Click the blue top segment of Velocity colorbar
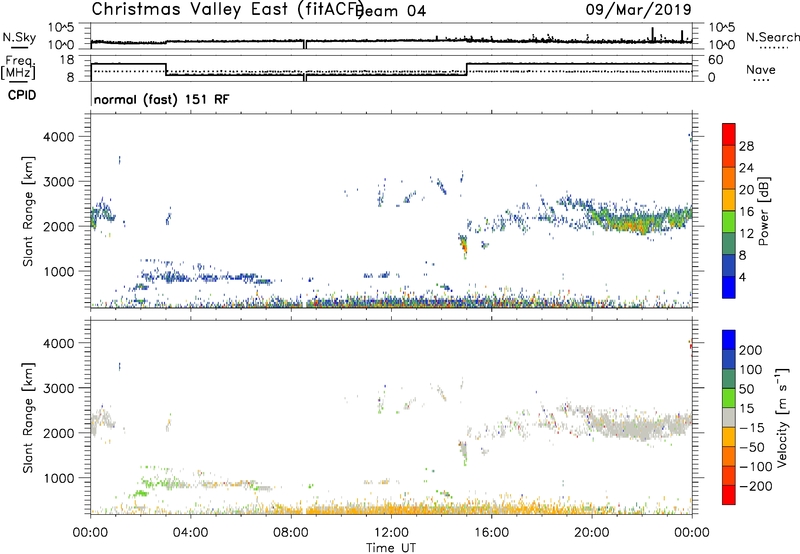The height and width of the screenshot is (554, 800). [x=729, y=340]
